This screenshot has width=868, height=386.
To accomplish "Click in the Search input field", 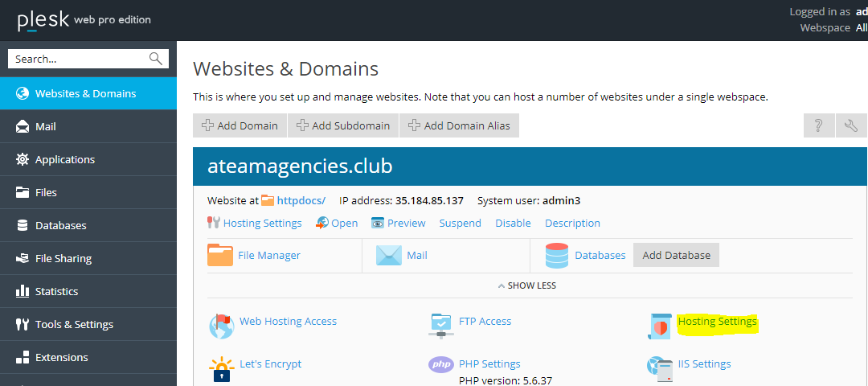I will click(79, 59).
